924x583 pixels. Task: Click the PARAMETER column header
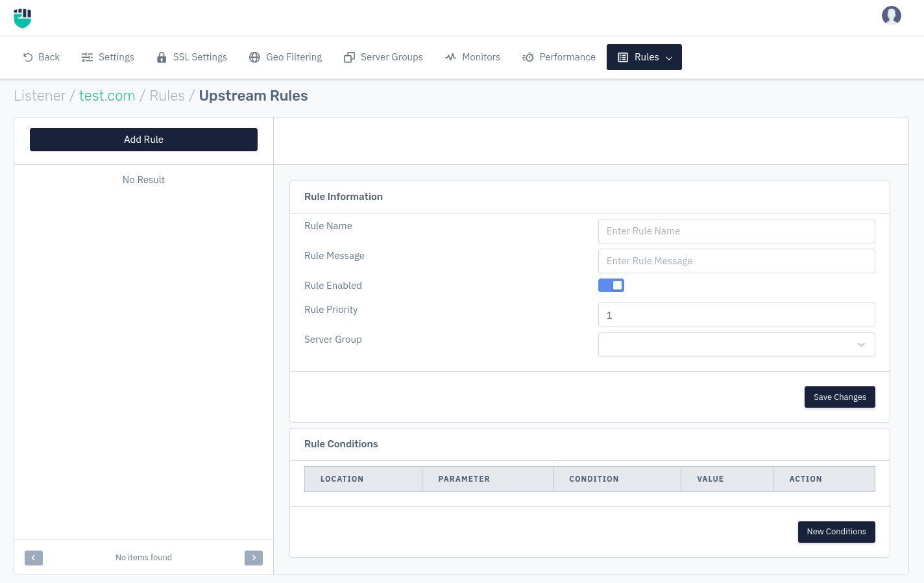click(x=487, y=479)
